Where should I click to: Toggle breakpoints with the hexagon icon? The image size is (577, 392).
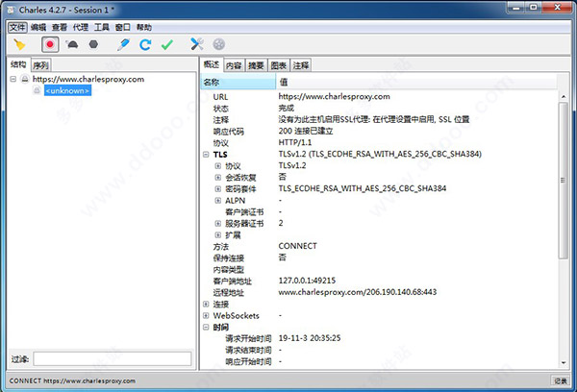pyautogui.click(x=93, y=44)
